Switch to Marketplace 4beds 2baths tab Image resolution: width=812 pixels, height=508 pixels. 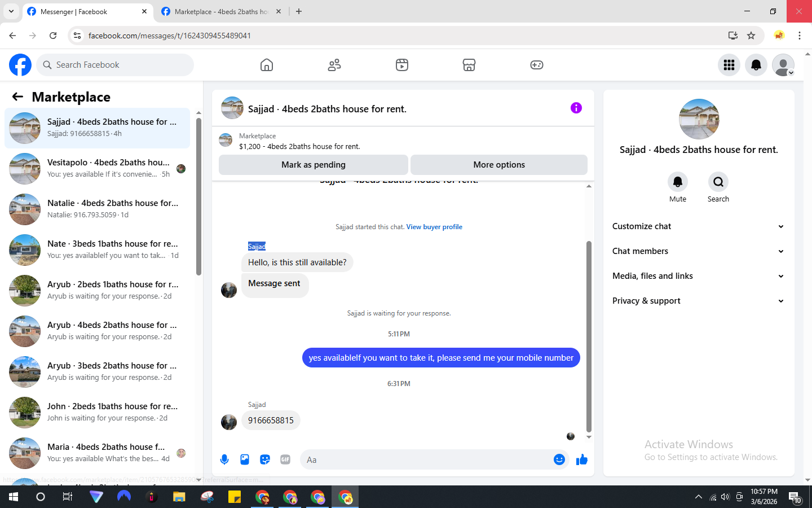221,11
